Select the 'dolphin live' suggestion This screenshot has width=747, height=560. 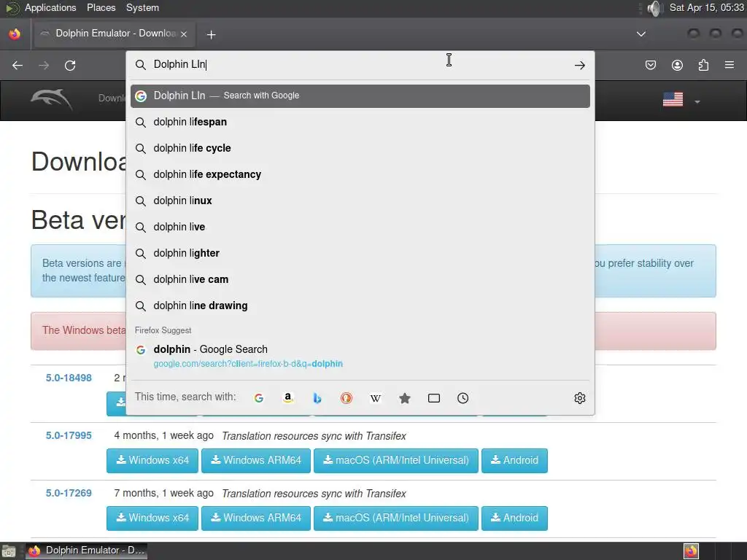pos(360,227)
